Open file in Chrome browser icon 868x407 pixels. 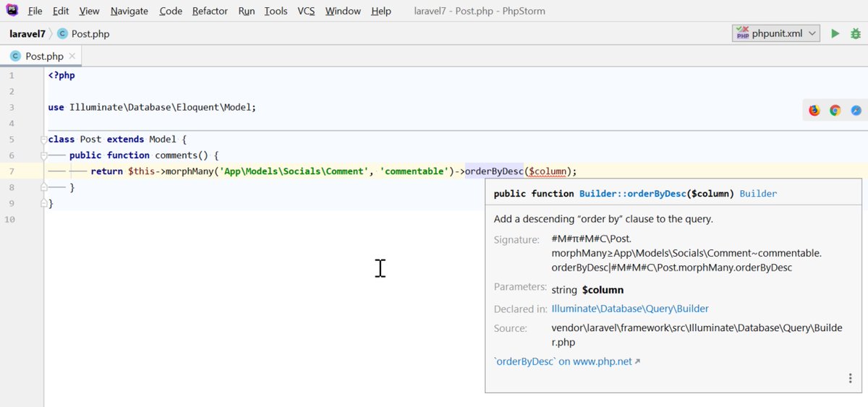835,111
